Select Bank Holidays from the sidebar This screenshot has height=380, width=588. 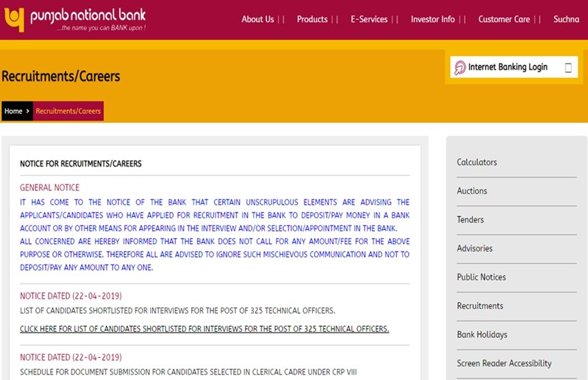tap(481, 334)
